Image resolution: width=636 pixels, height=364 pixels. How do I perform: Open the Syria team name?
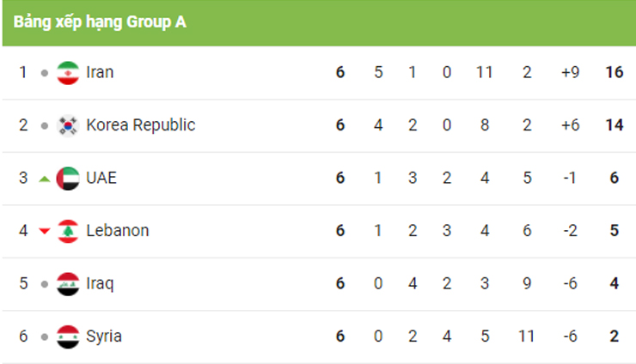(x=103, y=337)
